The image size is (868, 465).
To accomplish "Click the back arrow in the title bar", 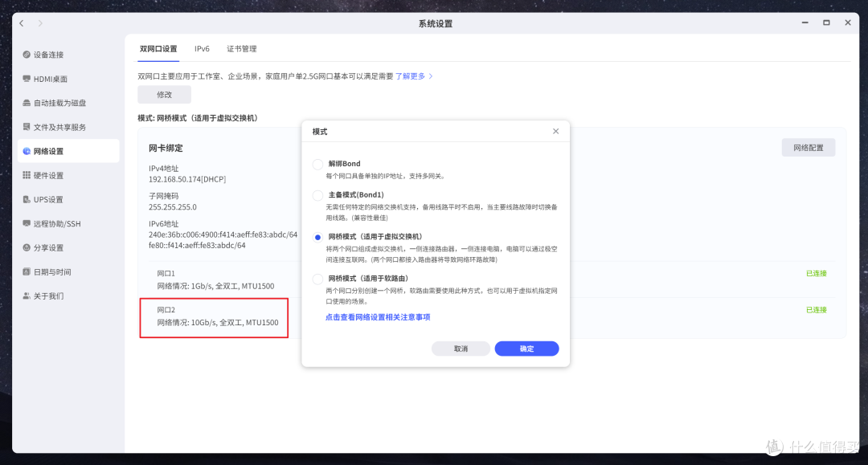I will [x=22, y=23].
